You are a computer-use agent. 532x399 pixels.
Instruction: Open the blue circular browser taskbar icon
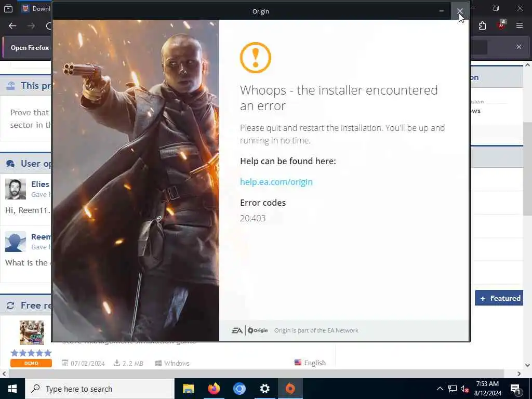(239, 389)
